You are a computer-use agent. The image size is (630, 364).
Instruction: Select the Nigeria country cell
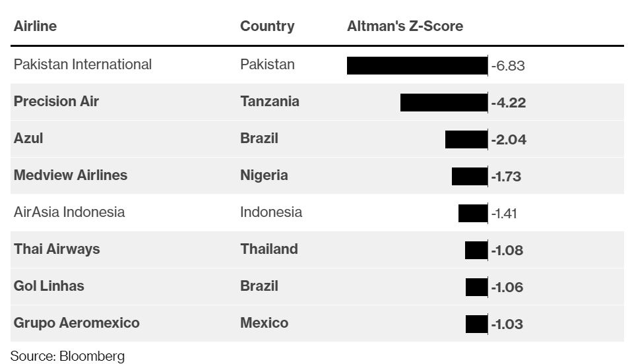click(x=264, y=175)
